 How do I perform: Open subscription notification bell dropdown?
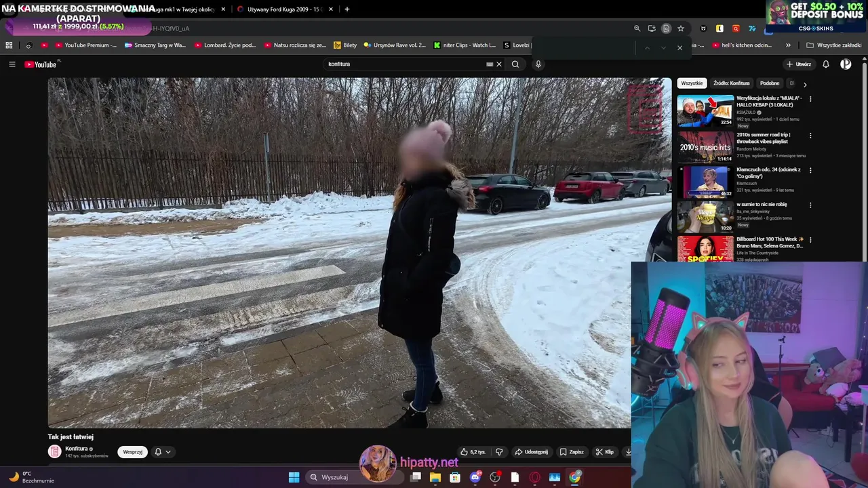pos(163,452)
